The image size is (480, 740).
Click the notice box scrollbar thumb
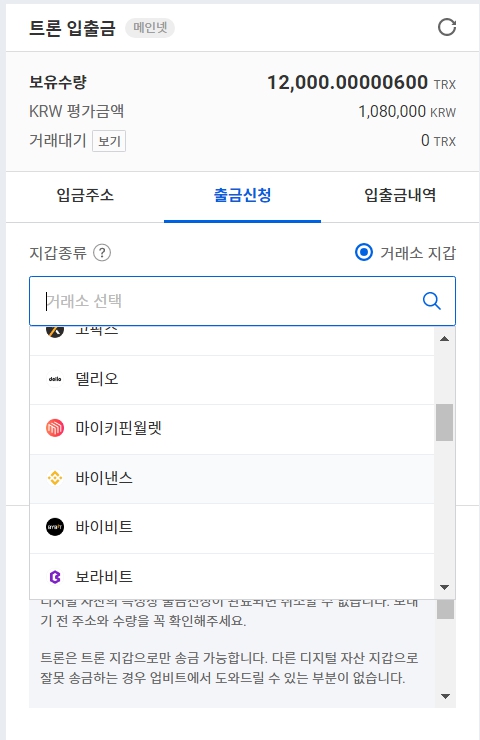445,609
